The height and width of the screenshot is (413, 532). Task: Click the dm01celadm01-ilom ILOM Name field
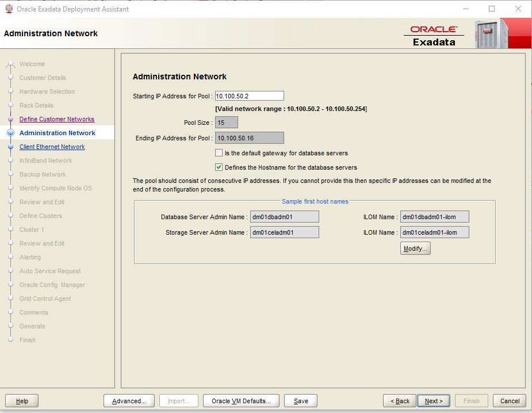click(x=435, y=232)
